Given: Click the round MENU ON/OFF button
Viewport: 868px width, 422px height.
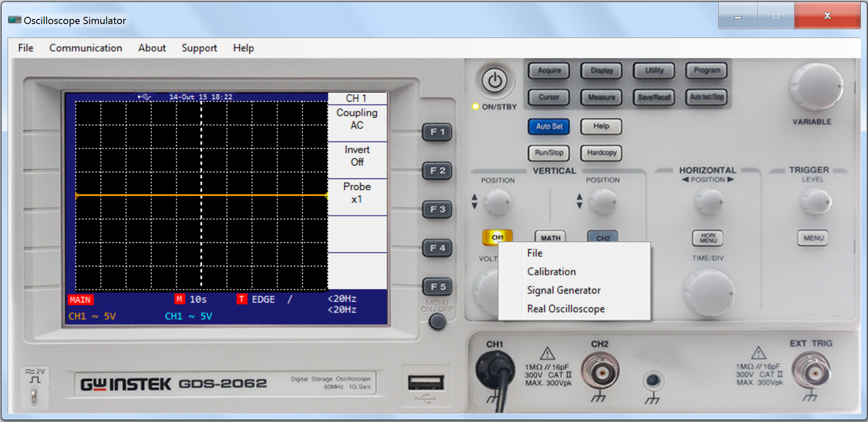Looking at the screenshot, I should (437, 322).
